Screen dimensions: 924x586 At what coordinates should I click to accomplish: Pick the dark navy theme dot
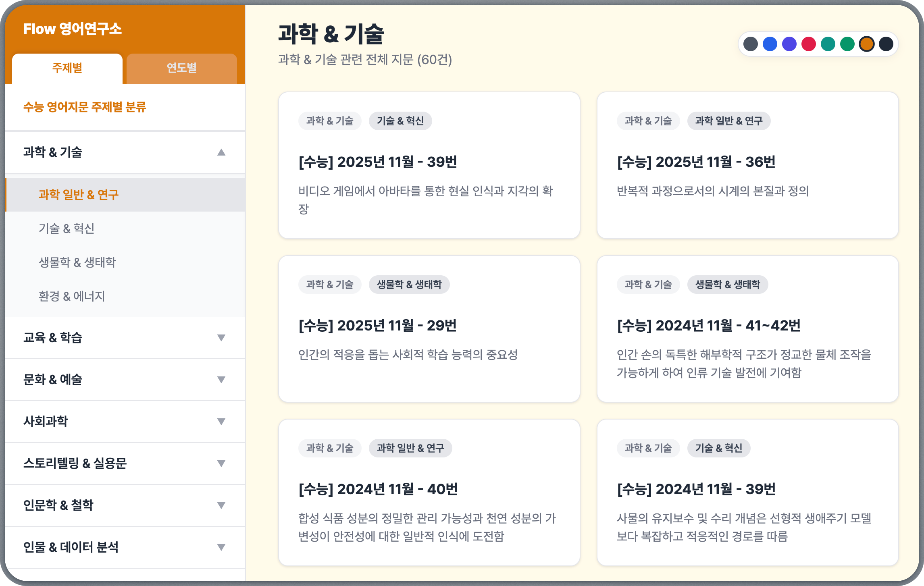(886, 44)
